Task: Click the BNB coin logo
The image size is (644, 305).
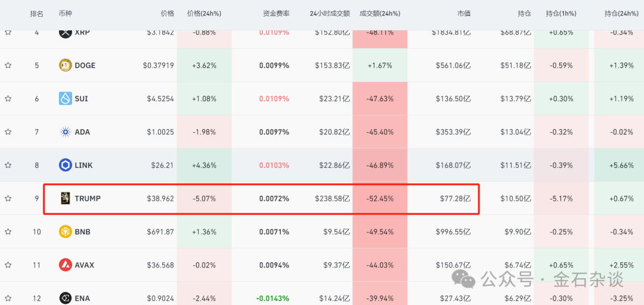Action: (x=66, y=232)
